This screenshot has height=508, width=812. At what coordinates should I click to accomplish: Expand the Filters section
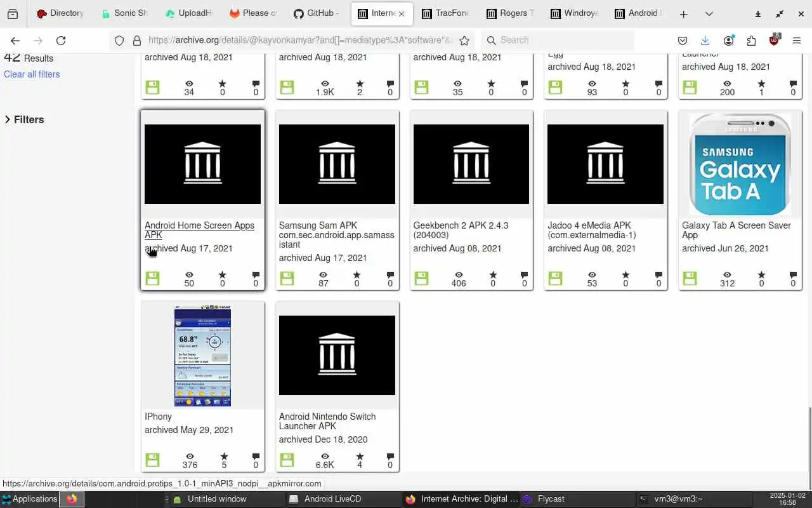pyautogui.click(x=25, y=119)
